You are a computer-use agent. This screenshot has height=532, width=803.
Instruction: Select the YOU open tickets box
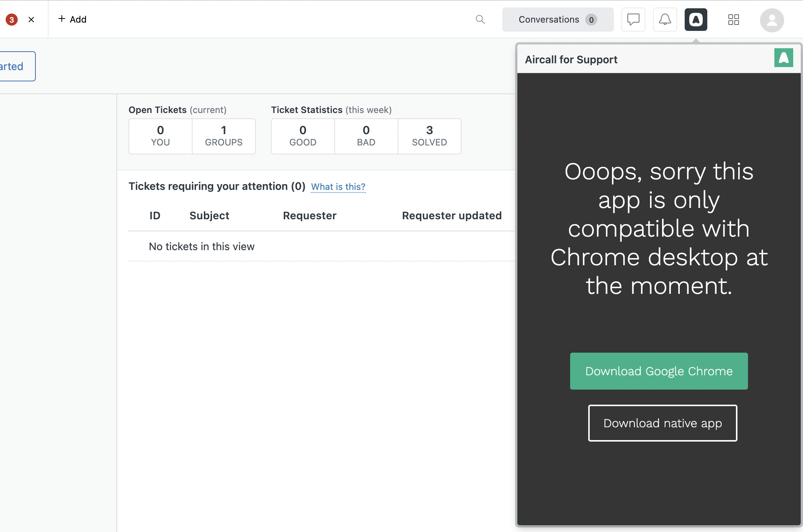pos(161,136)
